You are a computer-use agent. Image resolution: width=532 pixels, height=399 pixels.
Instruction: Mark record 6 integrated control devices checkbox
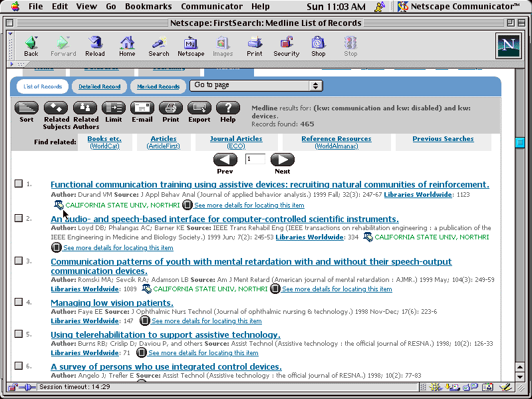(19, 366)
